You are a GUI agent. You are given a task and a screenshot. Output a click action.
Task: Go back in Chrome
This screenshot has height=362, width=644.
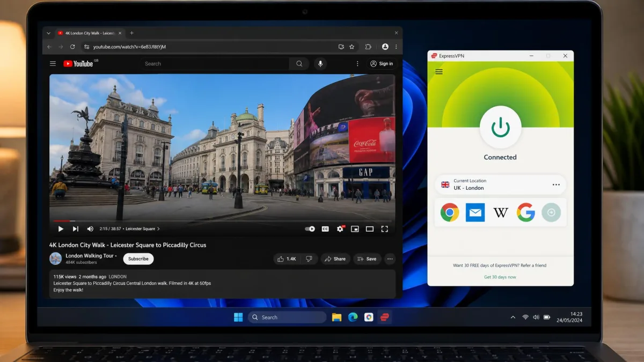49,47
